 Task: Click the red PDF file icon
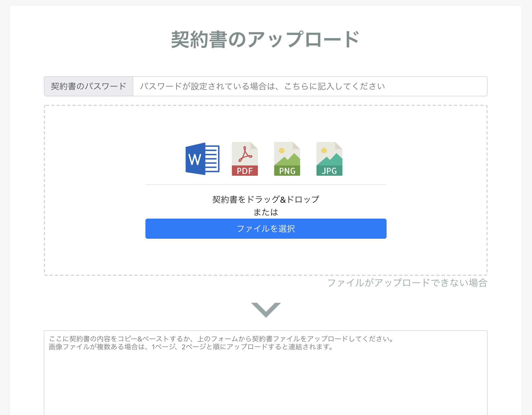click(x=245, y=159)
